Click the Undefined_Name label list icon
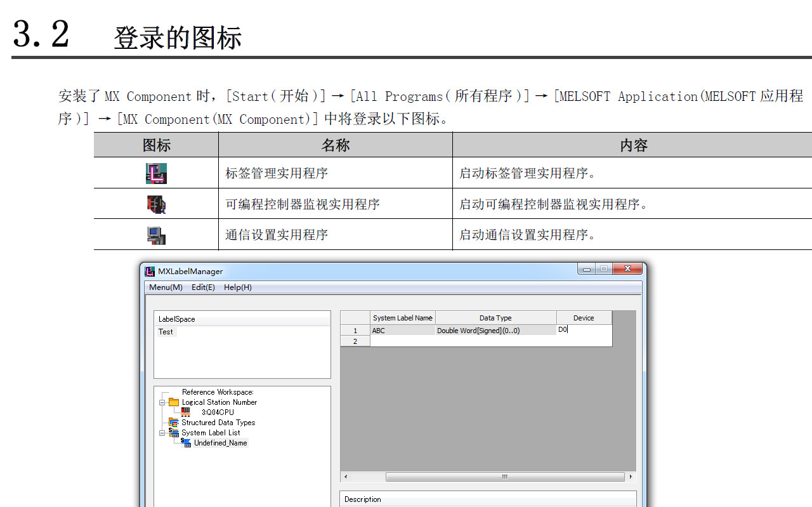This screenshot has height=507, width=812. coord(186,443)
